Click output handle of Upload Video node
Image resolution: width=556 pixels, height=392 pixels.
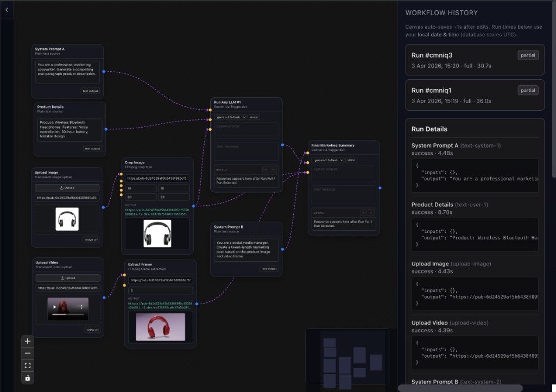104,298
